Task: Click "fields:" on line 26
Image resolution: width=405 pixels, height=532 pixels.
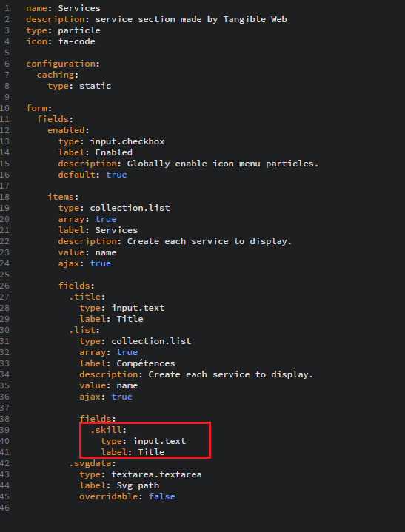Action: click(76, 286)
